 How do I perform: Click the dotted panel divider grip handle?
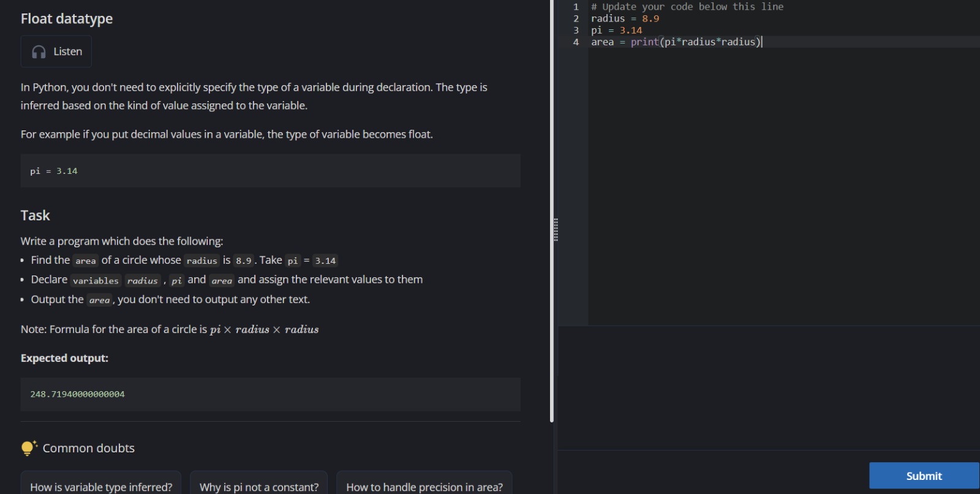[x=556, y=230]
